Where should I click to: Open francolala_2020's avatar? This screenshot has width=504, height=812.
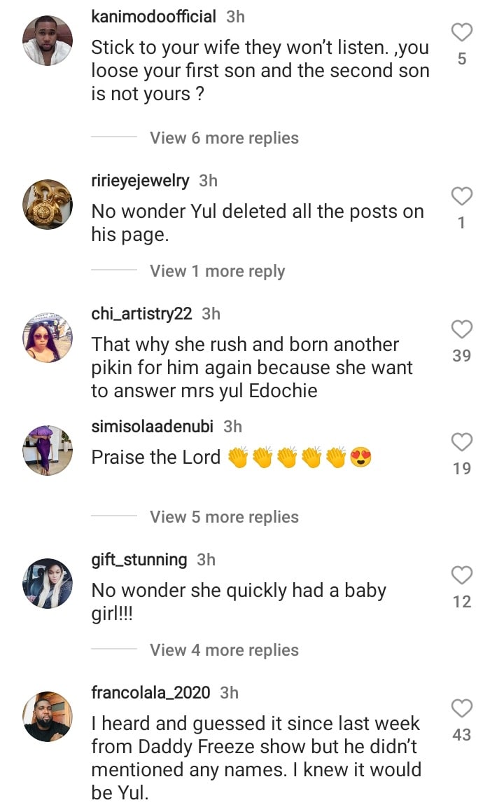point(48,716)
